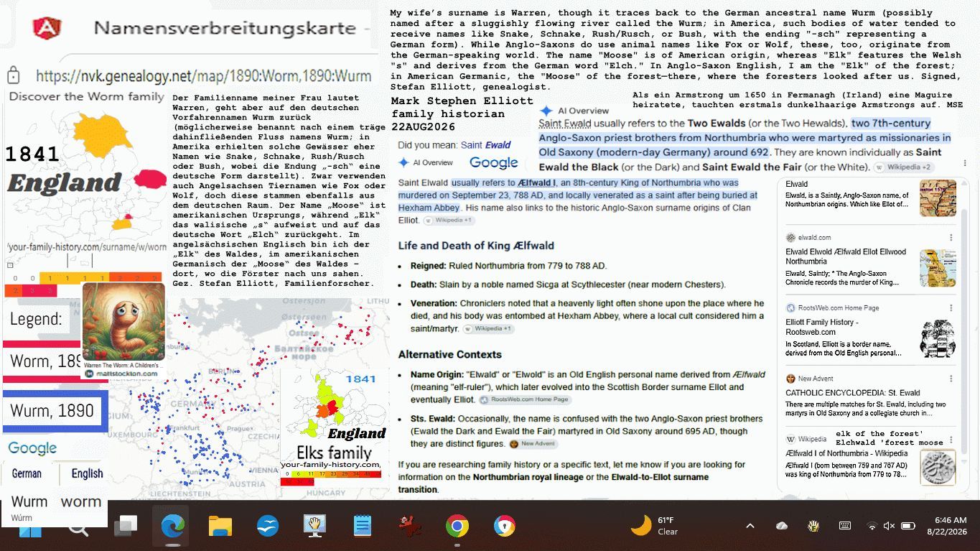Click the blue "Wurm, 1890" legend entry
Viewport: 980px width, 551px height.
coord(55,411)
